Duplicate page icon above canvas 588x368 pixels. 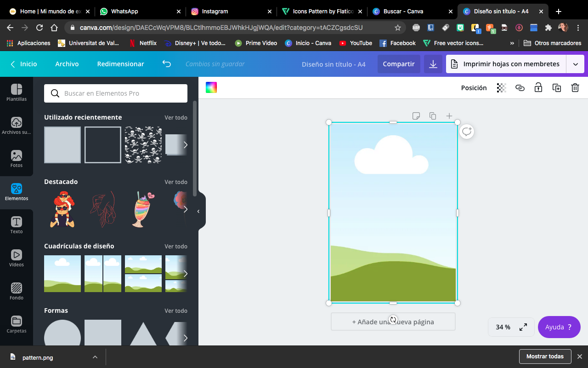click(433, 116)
